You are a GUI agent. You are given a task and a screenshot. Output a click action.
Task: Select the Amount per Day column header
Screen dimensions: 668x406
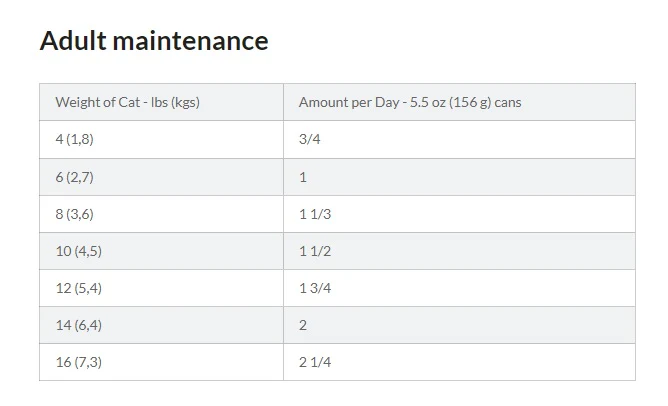tap(459, 102)
